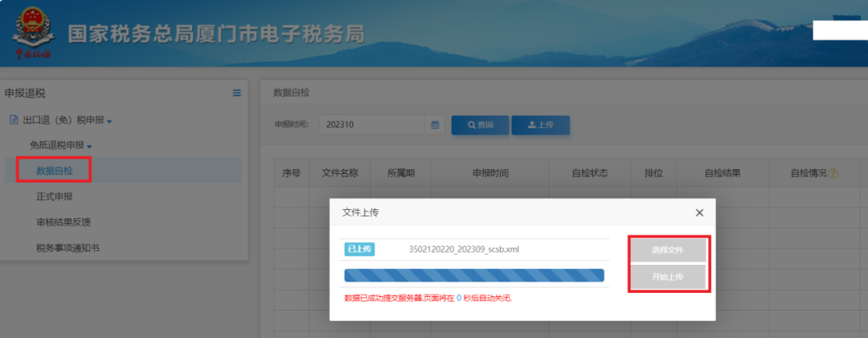The width and height of the screenshot is (868, 338).
Task: Collapse the 出口退（免）税申报 tree arrow
Action: (109, 122)
